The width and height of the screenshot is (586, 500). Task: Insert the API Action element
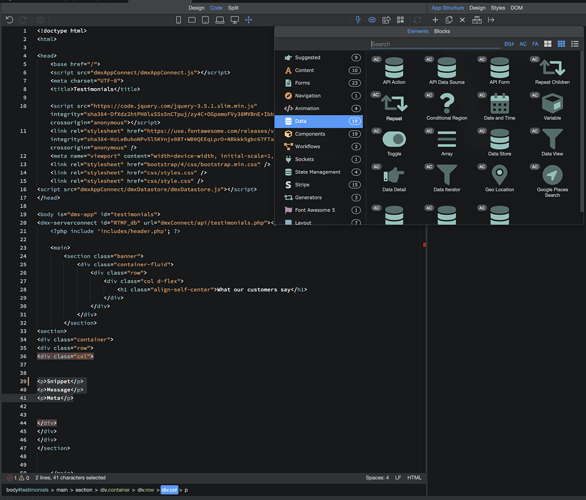point(394,71)
